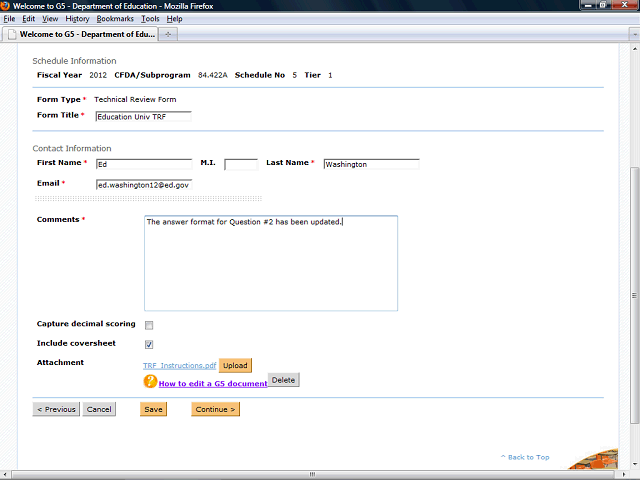This screenshot has width=640, height=480.
Task: Open the Bookmarks menu
Action: (115, 19)
